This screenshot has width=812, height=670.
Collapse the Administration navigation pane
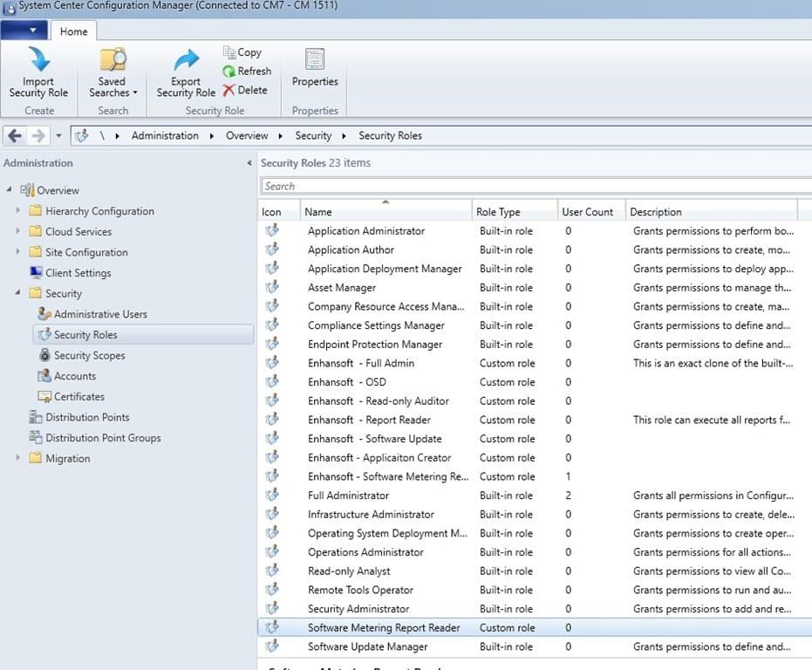pyautogui.click(x=249, y=163)
